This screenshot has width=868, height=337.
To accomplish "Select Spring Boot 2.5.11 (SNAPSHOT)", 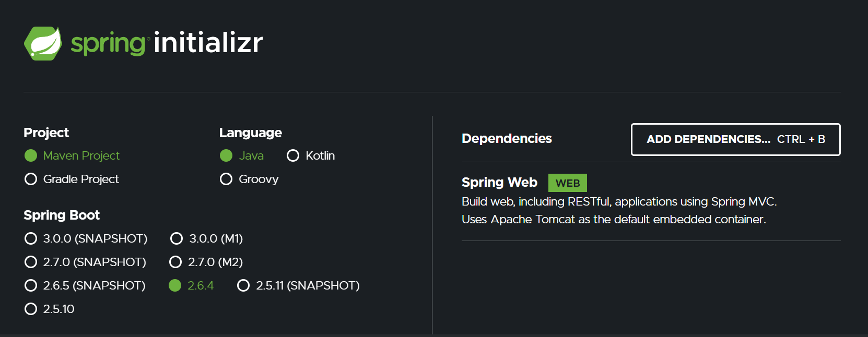I will pyautogui.click(x=298, y=285).
